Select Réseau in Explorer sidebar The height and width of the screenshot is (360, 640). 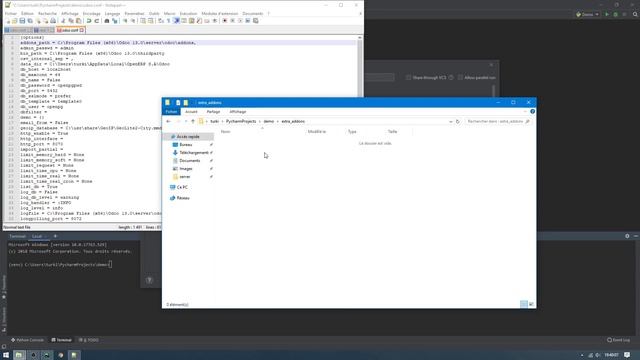pyautogui.click(x=183, y=198)
